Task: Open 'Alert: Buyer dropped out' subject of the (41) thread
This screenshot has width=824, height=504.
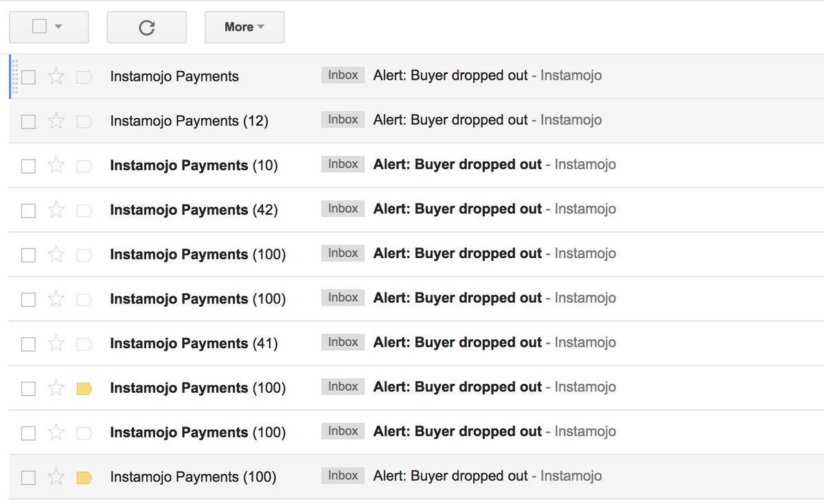Action: point(457,342)
